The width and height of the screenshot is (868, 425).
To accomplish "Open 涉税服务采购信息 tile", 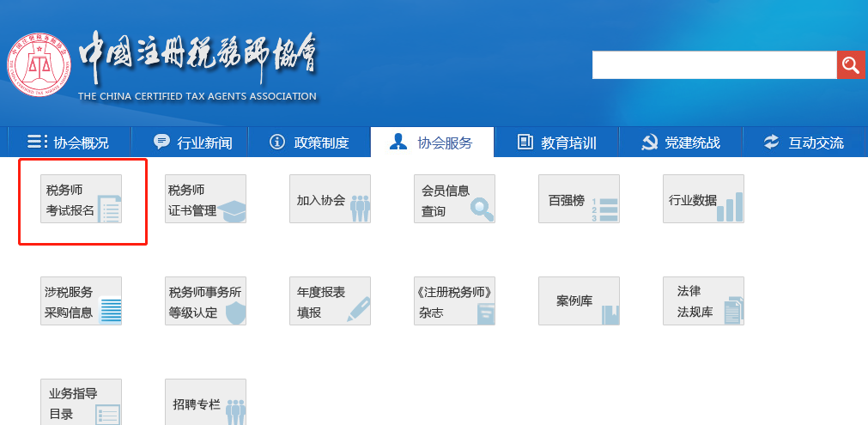I will [x=81, y=301].
